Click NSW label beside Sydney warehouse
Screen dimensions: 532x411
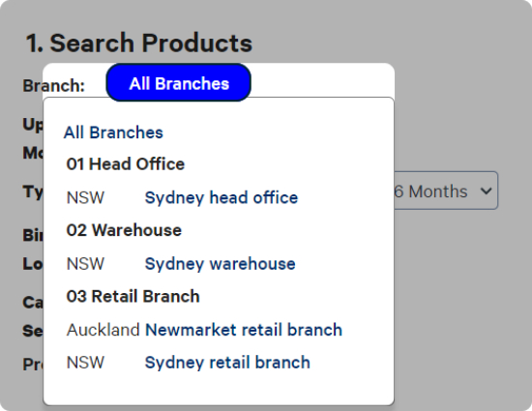(85, 264)
